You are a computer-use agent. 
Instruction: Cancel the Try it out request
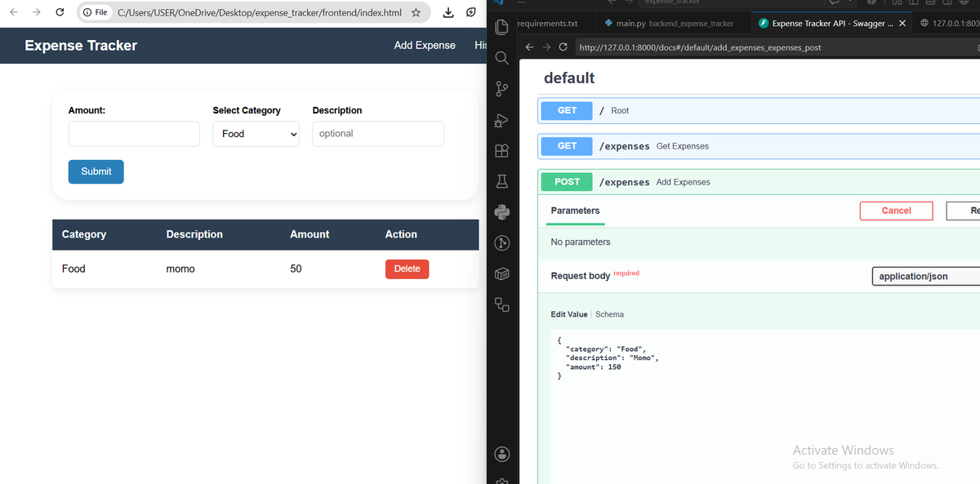point(896,211)
